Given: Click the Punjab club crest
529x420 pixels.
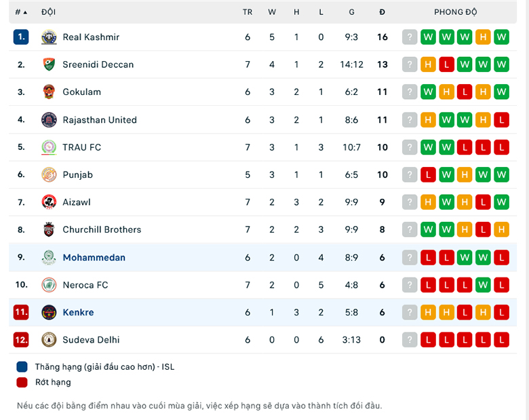Looking at the screenshot, I should coord(49,174).
